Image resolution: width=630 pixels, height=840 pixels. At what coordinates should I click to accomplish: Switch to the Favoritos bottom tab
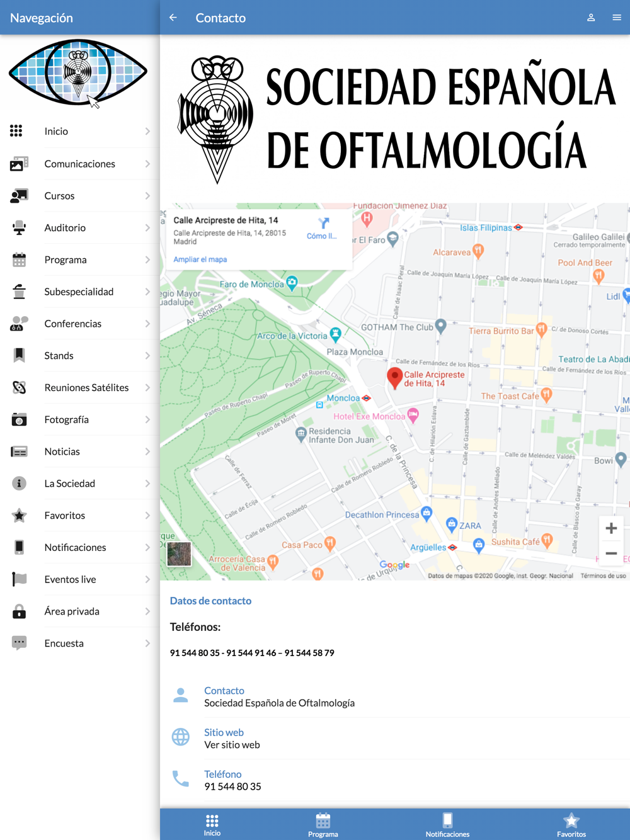pos(571,824)
